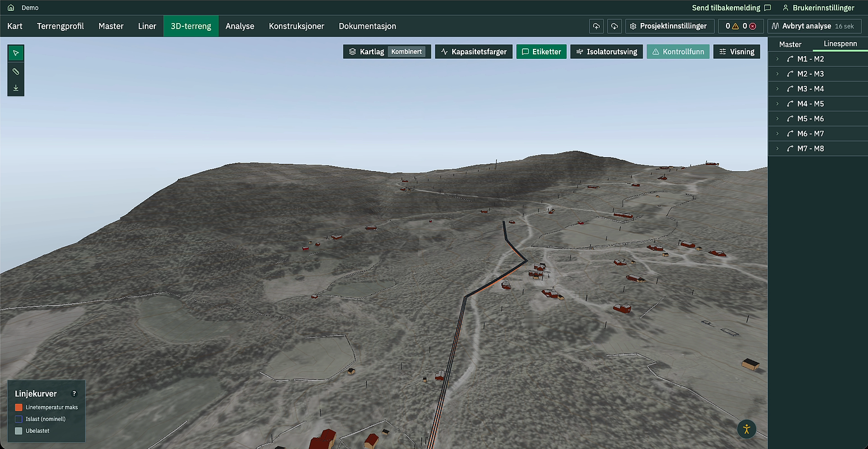Click the warning triangle counter icon
The width and height of the screenshot is (868, 449).
point(735,26)
